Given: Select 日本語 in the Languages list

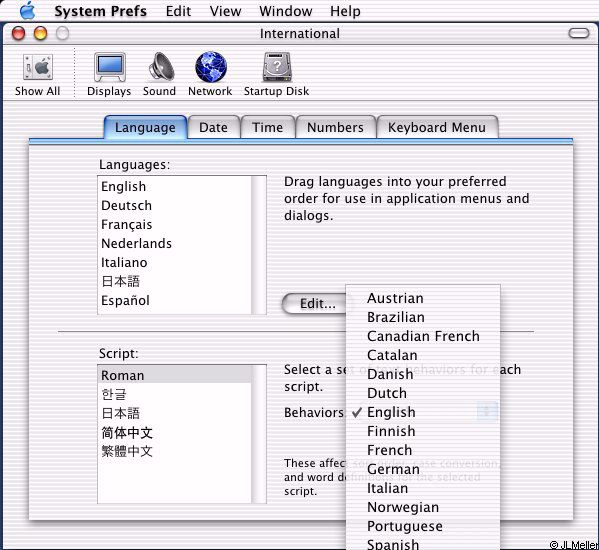Looking at the screenshot, I should 175,281.
